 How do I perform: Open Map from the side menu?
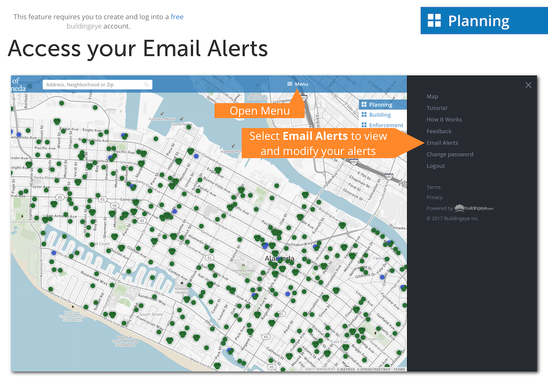(432, 96)
